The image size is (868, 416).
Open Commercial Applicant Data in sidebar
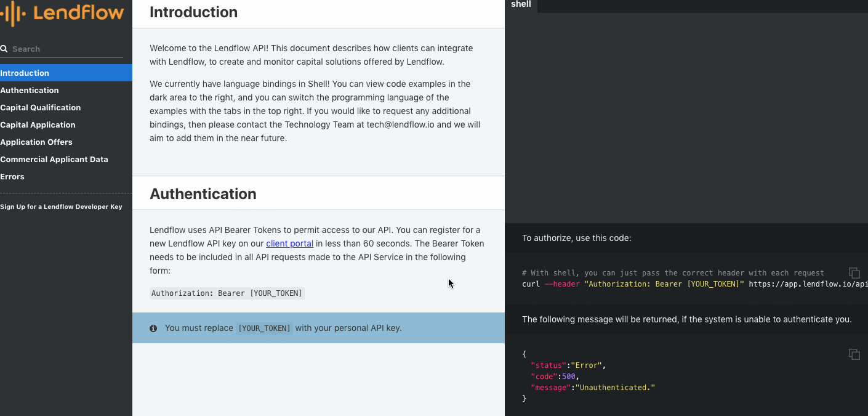(x=66, y=159)
